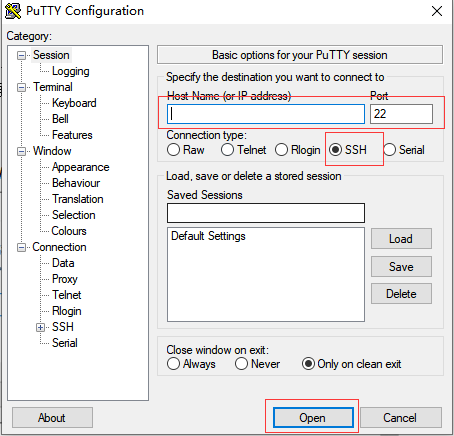
Task: Click the Port number field
Action: coord(401,114)
